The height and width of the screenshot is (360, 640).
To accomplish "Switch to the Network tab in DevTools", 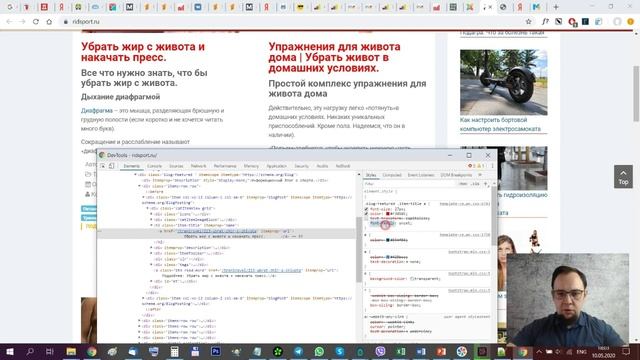I will coord(198,166).
